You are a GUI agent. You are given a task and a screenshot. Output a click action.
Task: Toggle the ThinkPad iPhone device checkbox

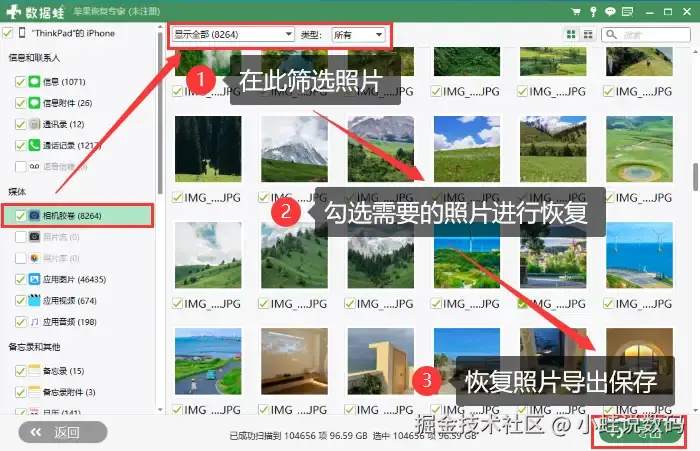point(8,33)
